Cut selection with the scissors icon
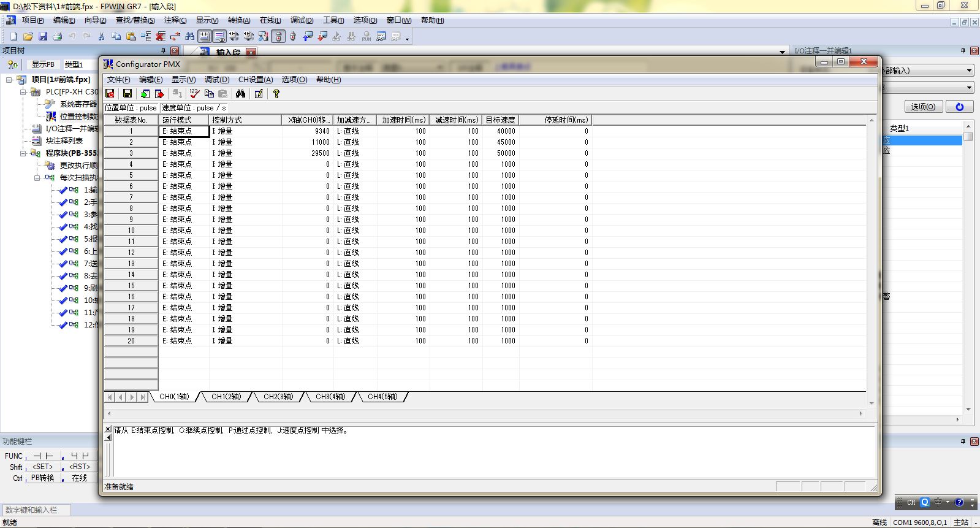The image size is (980, 528). (102, 36)
